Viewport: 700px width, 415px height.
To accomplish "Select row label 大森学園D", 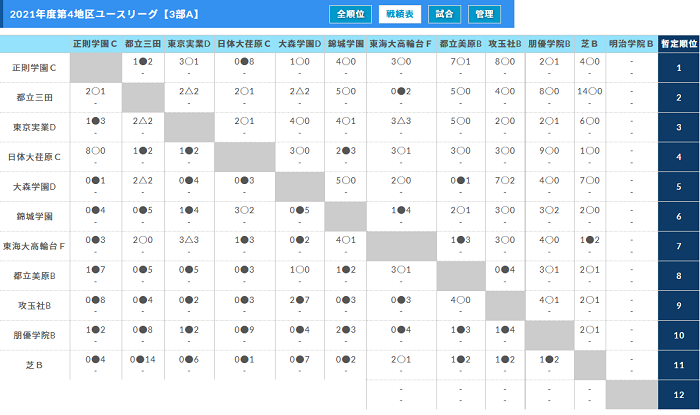I will (x=34, y=187).
